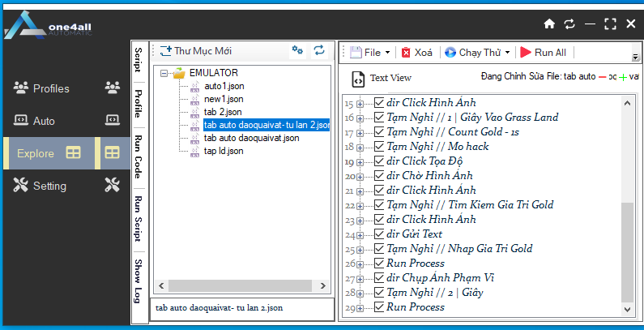The height and width of the screenshot is (330, 644).
Task: Toggle fullscreen with the corner-brackets icon
Action: (610, 24)
